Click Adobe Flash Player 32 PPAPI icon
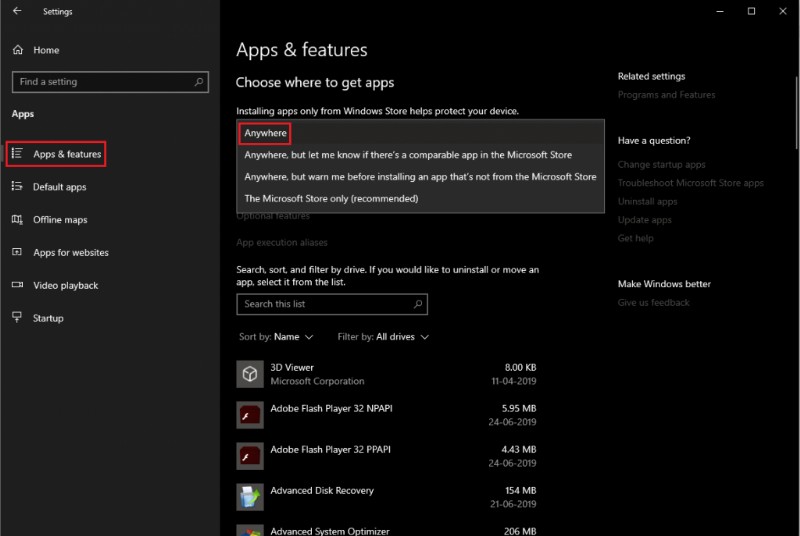800x536 pixels. pyautogui.click(x=250, y=456)
